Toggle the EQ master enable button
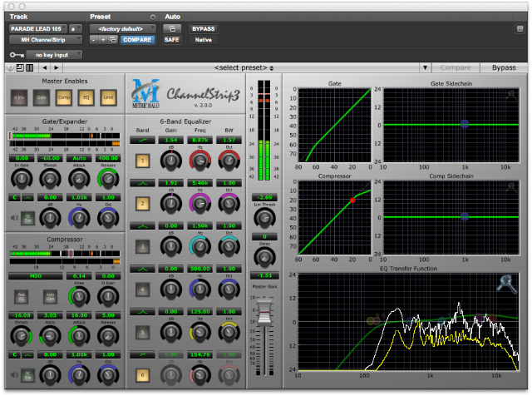Screen dimensions: 532x396 click(86, 97)
